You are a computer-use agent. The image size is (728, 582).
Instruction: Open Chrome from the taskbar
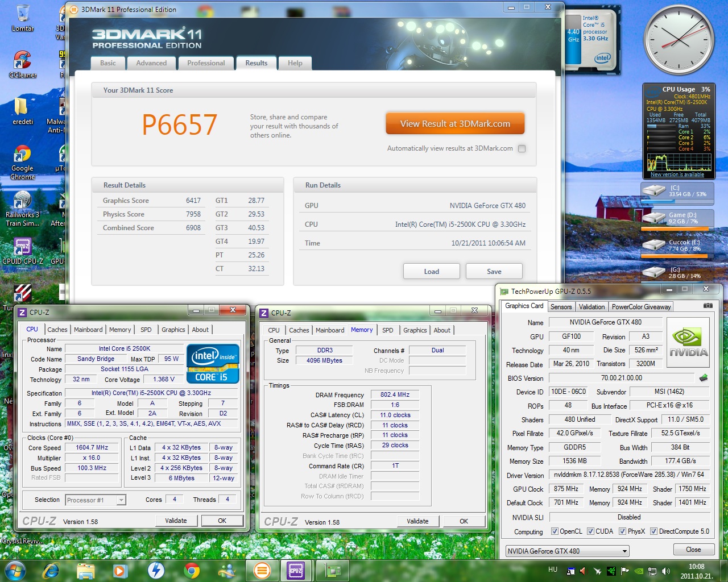click(192, 570)
